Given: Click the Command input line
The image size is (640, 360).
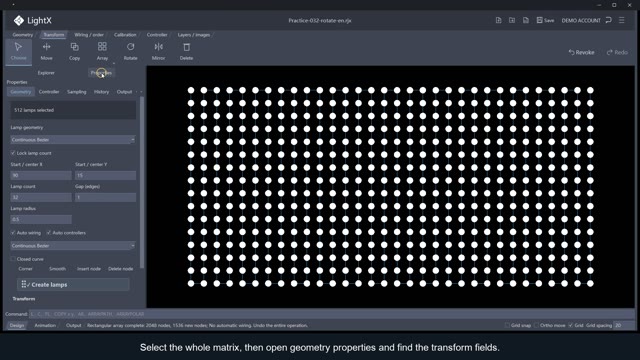Looking at the screenshot, I should pyautogui.click(x=331, y=314).
